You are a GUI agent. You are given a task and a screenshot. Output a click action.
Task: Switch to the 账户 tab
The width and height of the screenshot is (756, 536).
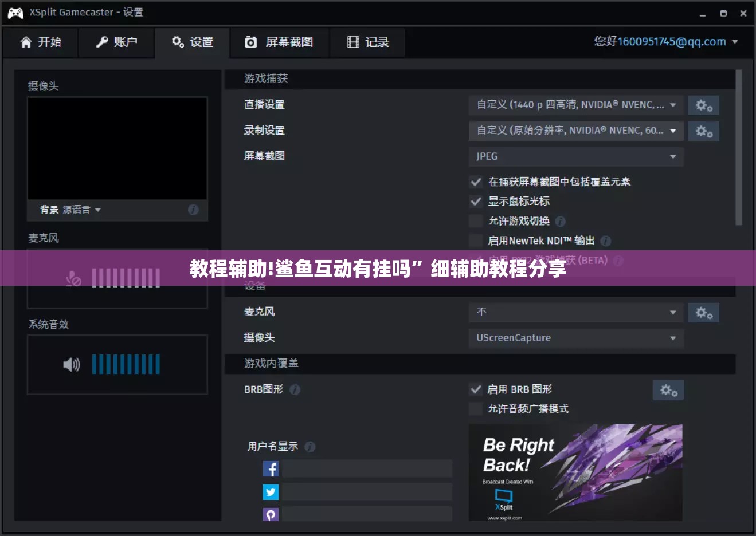pyautogui.click(x=116, y=42)
